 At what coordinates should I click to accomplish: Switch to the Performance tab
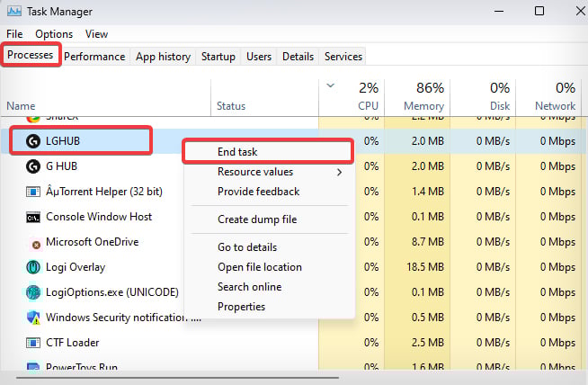tap(94, 57)
